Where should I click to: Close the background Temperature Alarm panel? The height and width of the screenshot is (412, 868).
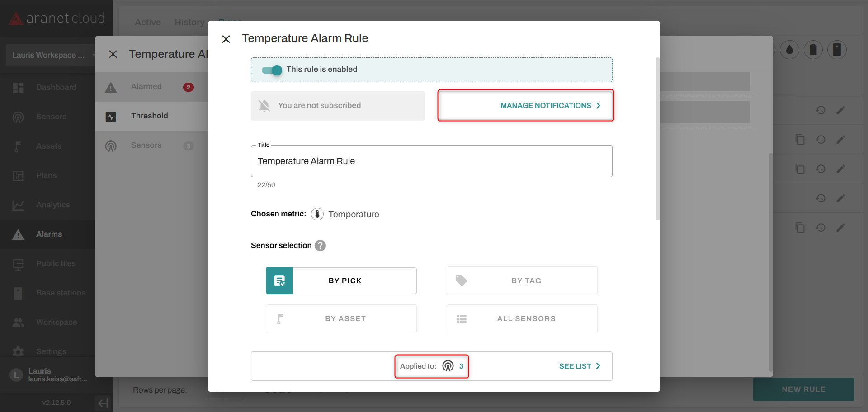(113, 54)
